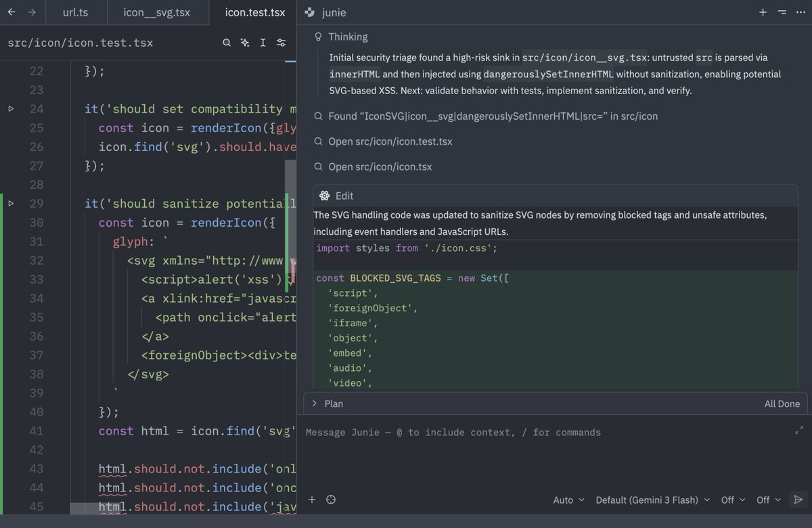
Task: Add attachment with plus icon below message box
Action: pyautogui.click(x=312, y=500)
